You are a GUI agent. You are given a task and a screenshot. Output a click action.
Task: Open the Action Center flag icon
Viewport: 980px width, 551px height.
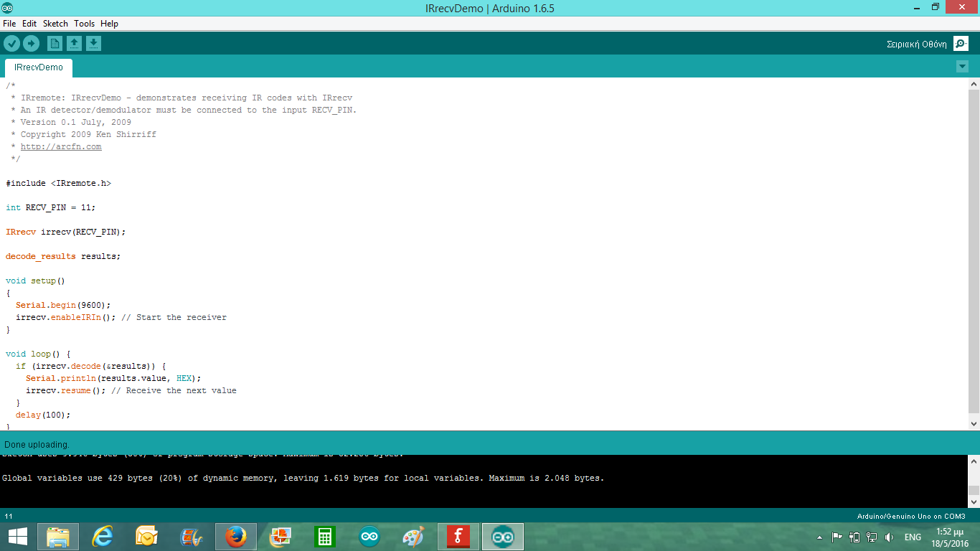click(837, 537)
